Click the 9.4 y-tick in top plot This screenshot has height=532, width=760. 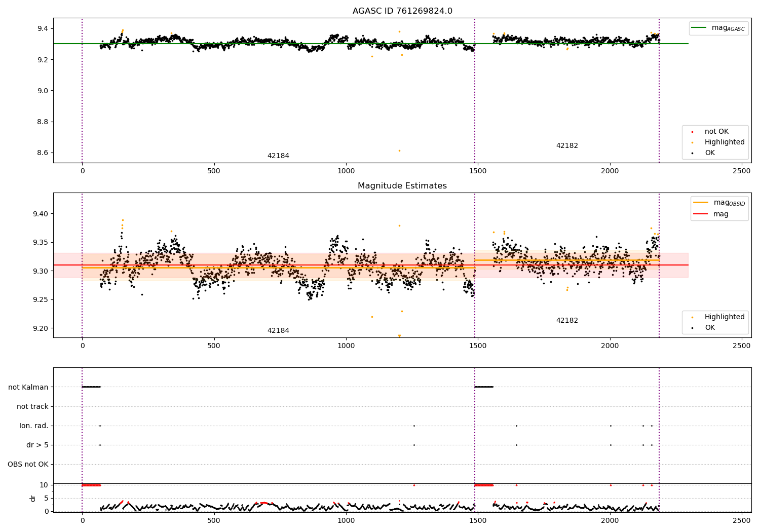click(x=43, y=29)
